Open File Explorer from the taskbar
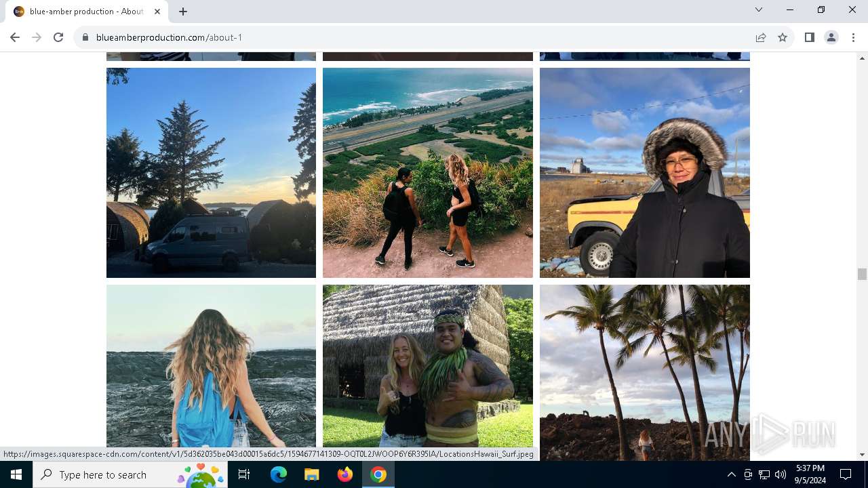Viewport: 868px width, 488px height. (x=311, y=474)
